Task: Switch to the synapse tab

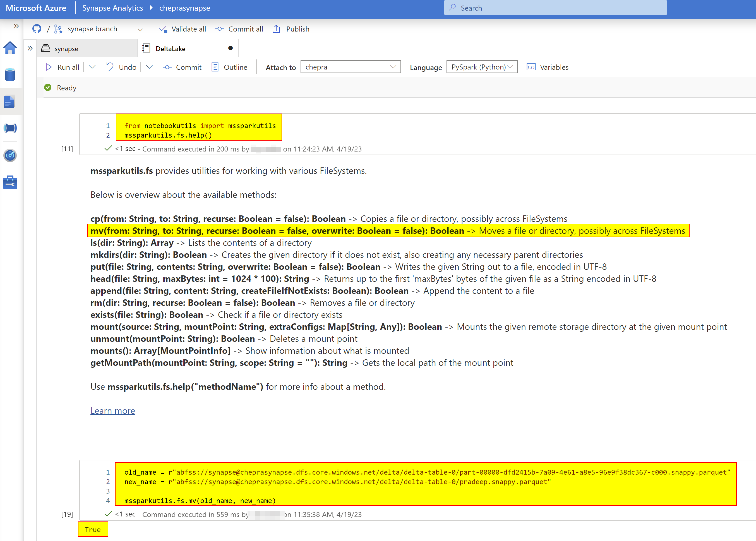Action: click(x=87, y=49)
